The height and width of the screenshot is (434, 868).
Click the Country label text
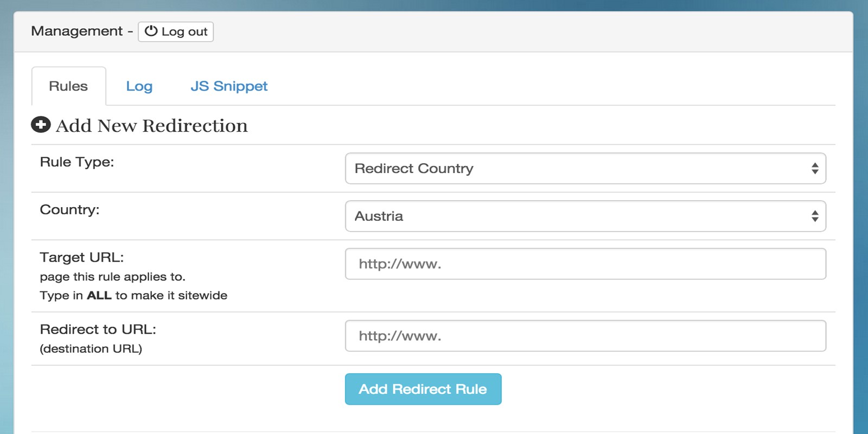coord(69,210)
